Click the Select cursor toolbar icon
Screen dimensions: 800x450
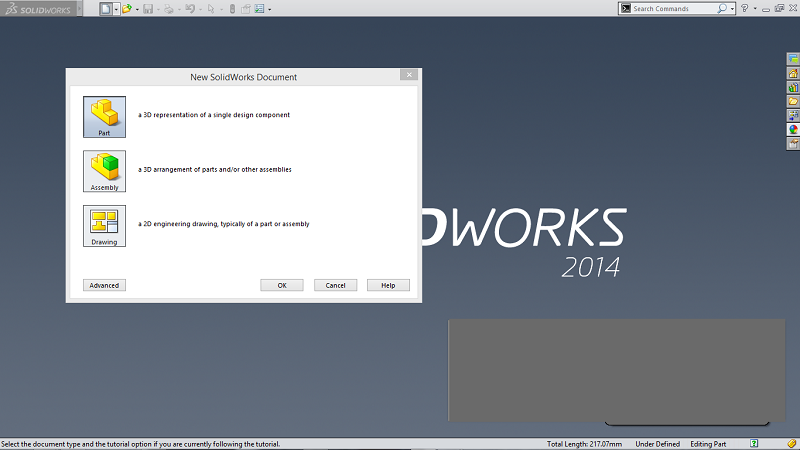211,9
